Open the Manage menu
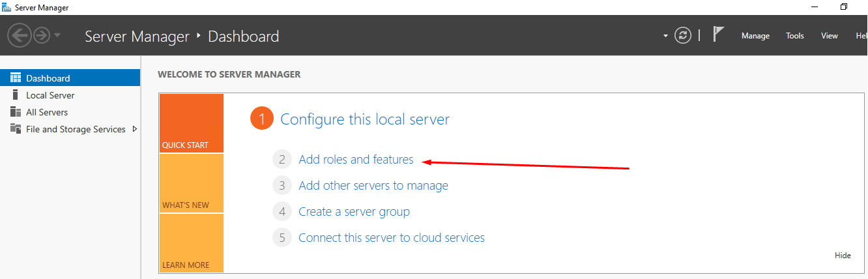This screenshot has width=868, height=279. point(755,36)
